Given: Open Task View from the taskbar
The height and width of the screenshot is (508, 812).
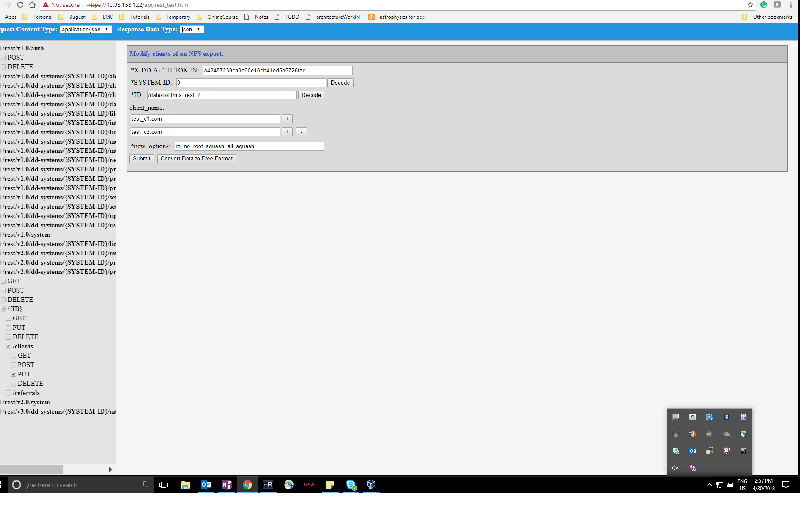Looking at the screenshot, I should 164,485.
